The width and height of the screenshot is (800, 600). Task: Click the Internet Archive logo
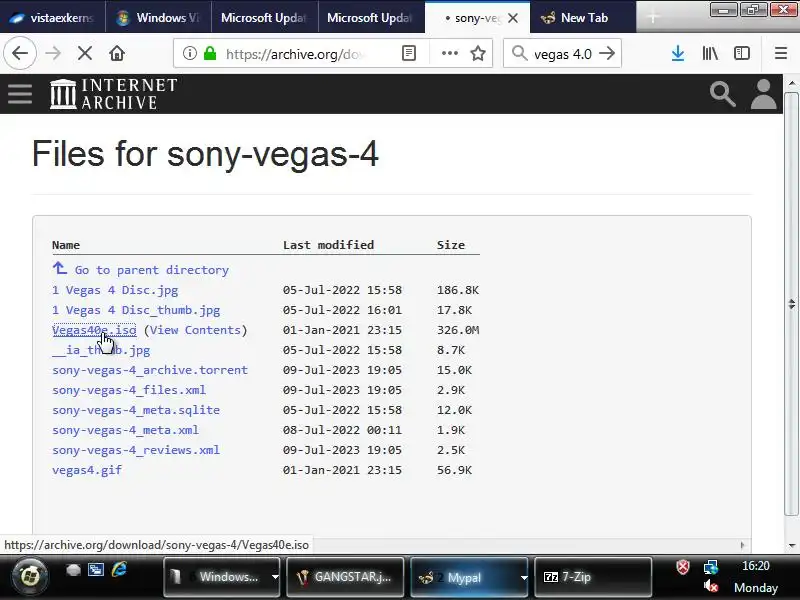(113, 94)
